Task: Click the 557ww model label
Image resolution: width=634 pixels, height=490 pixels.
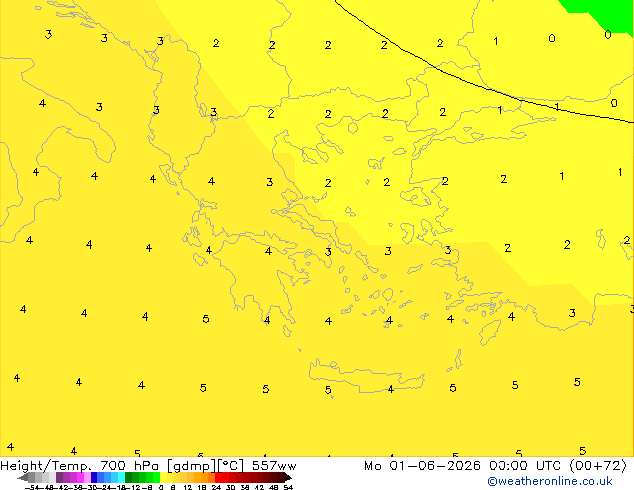Action: (274, 466)
